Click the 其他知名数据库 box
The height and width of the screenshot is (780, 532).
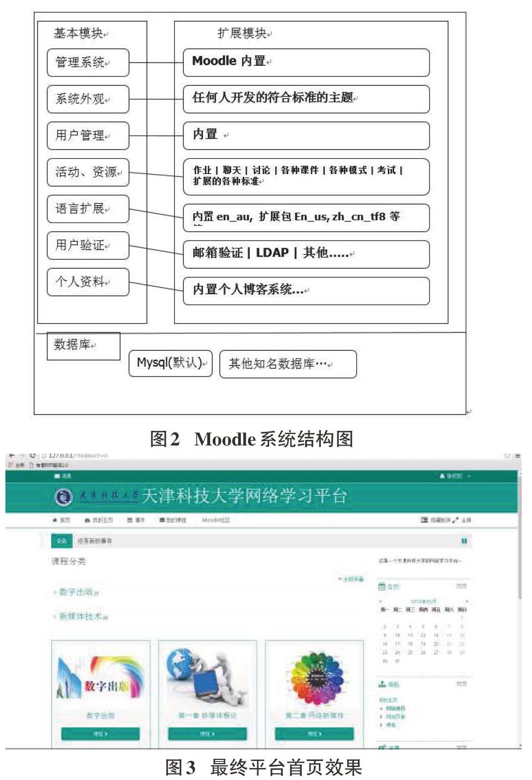[x=288, y=364]
